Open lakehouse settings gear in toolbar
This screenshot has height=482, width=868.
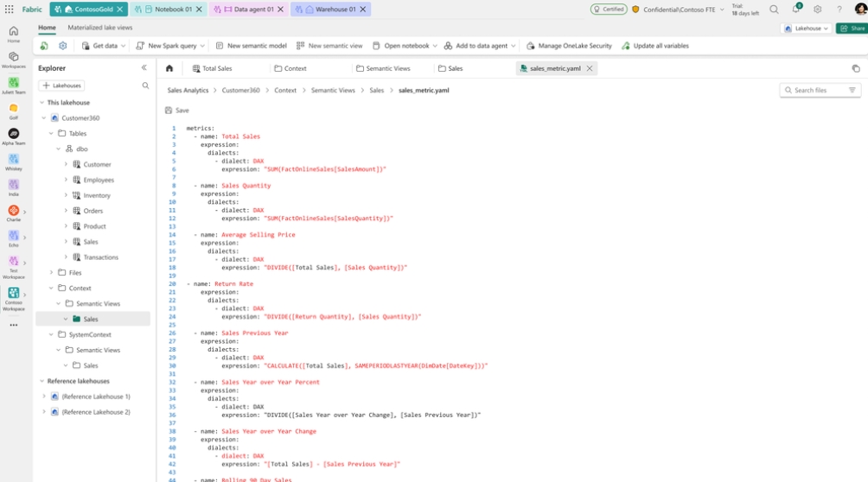[x=63, y=46]
